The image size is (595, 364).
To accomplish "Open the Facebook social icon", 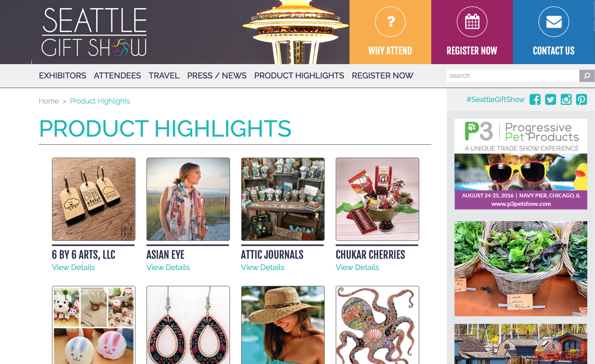I will (x=535, y=100).
